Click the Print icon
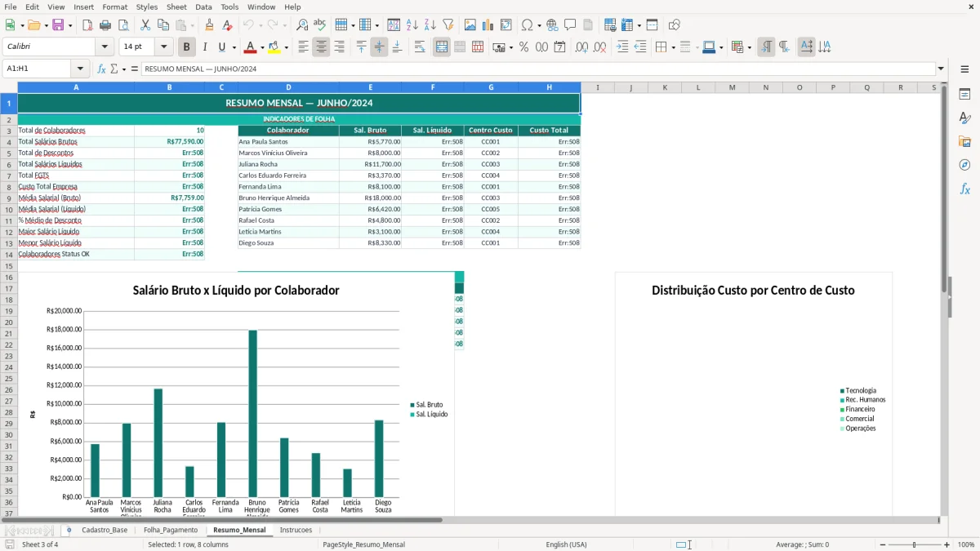The width and height of the screenshot is (980, 551). (105, 25)
